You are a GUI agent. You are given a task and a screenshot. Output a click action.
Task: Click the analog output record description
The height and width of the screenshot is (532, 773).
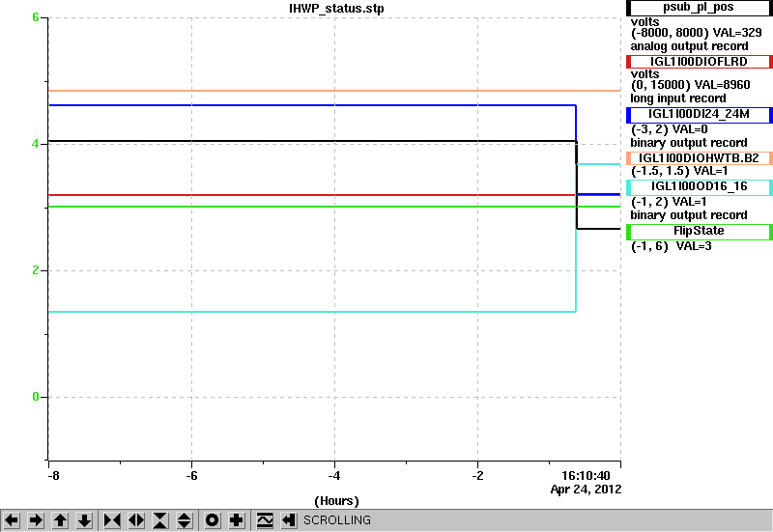pyautogui.click(x=689, y=46)
